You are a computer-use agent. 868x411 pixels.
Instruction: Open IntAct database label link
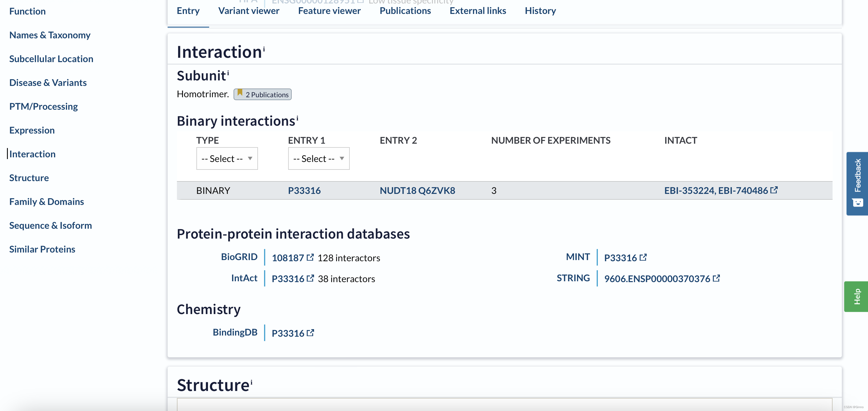[x=244, y=278]
